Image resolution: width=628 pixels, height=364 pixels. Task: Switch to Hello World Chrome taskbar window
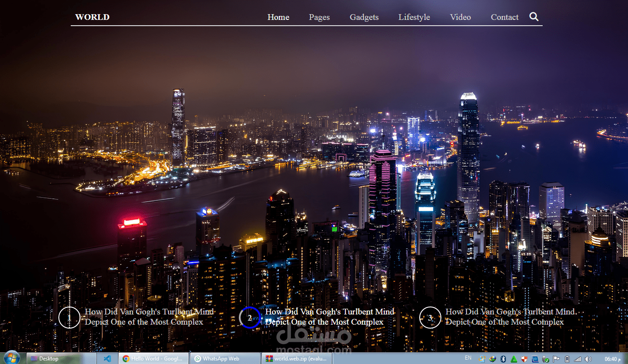click(153, 358)
